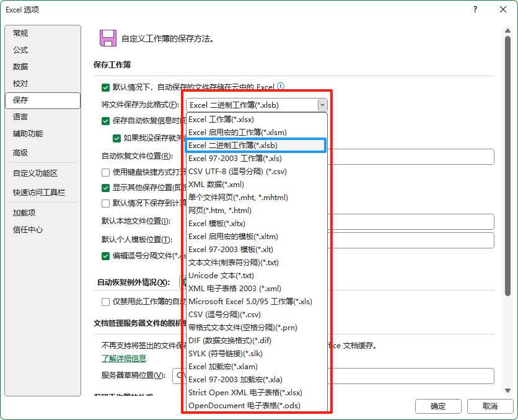Viewport: 518px width, 420px height.
Task: Toggle 保存自动恢复信息 checkbox
Action: (x=106, y=121)
